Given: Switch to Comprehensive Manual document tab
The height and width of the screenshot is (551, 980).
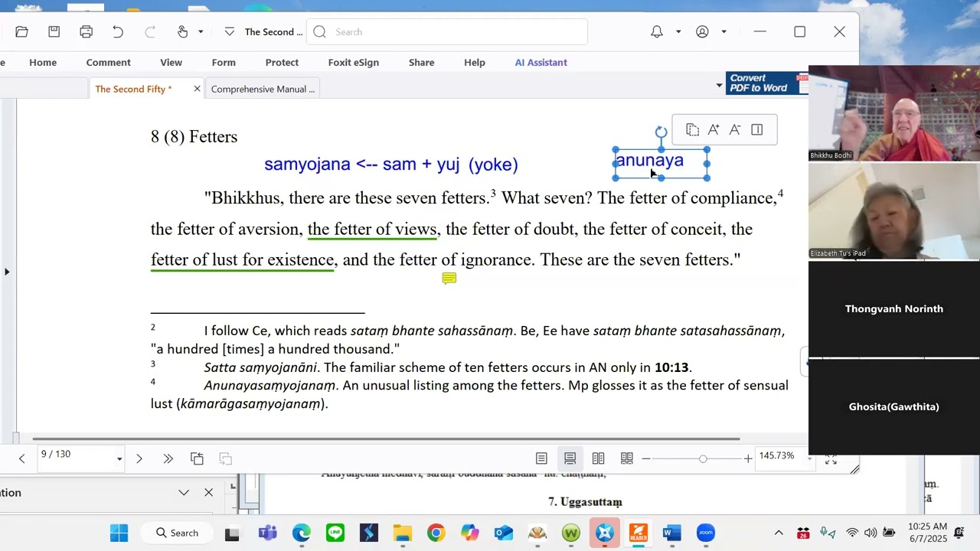Looking at the screenshot, I should (263, 89).
